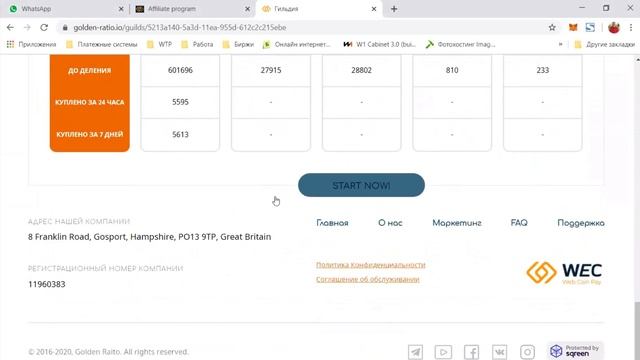The height and width of the screenshot is (360, 640).
Task: Click the 8 Franklin Road company address
Action: click(x=149, y=237)
